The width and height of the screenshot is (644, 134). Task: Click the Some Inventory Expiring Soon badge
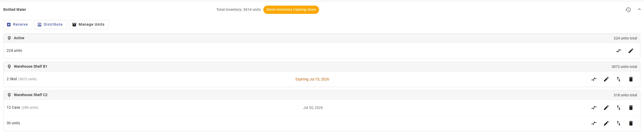tap(291, 10)
